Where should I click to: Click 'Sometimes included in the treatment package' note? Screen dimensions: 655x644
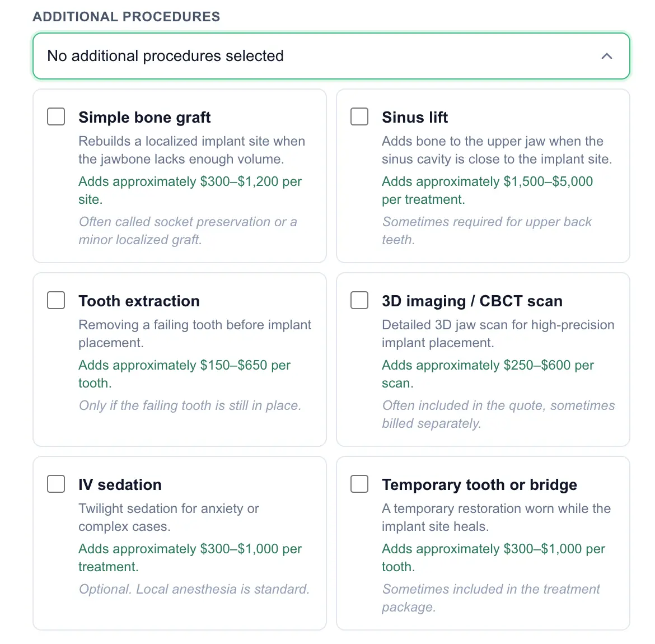(491, 598)
